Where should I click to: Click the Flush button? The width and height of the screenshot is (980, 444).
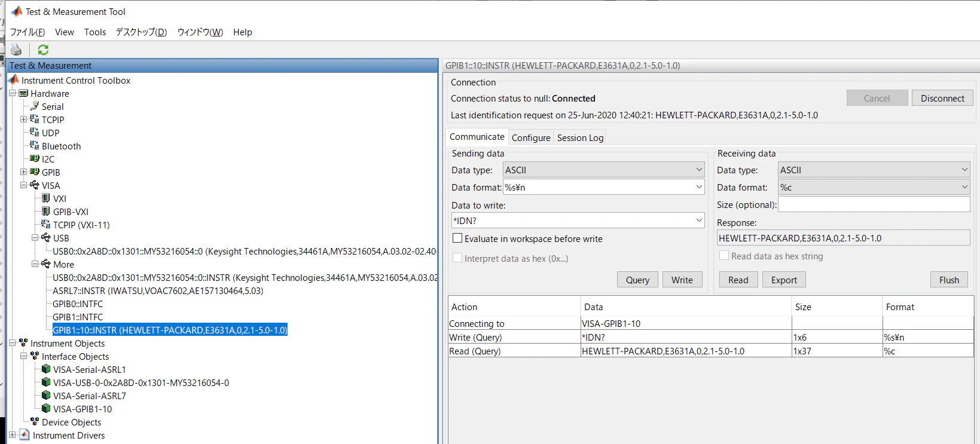949,280
